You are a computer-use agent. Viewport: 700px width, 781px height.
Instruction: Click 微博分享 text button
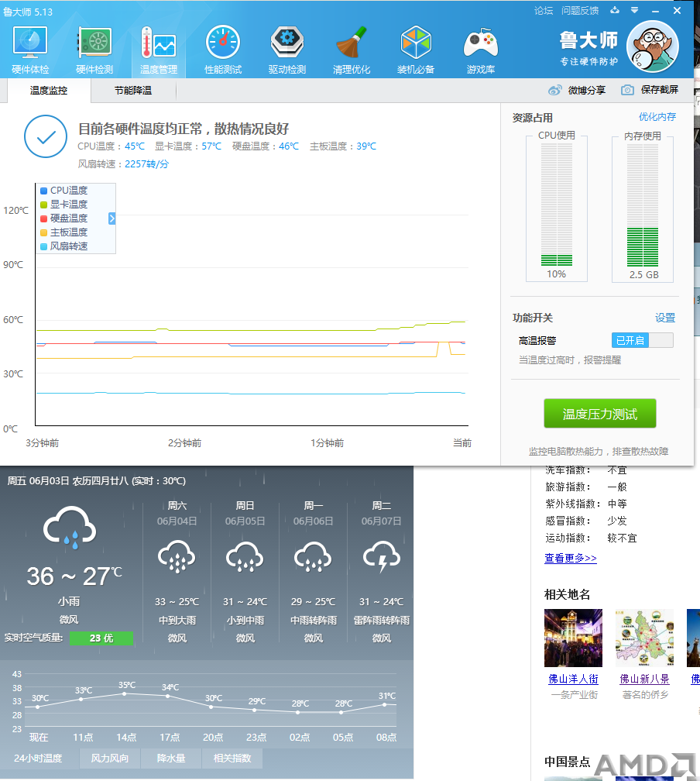click(587, 90)
